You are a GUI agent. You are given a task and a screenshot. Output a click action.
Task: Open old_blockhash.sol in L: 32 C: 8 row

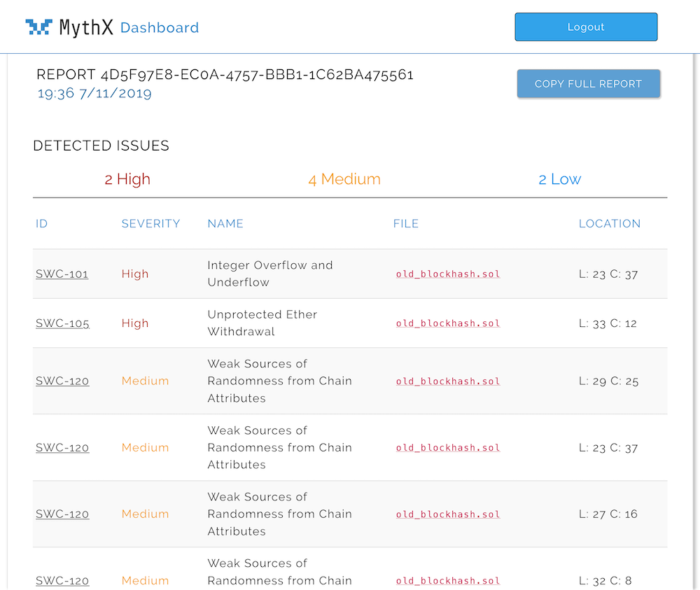point(448,581)
